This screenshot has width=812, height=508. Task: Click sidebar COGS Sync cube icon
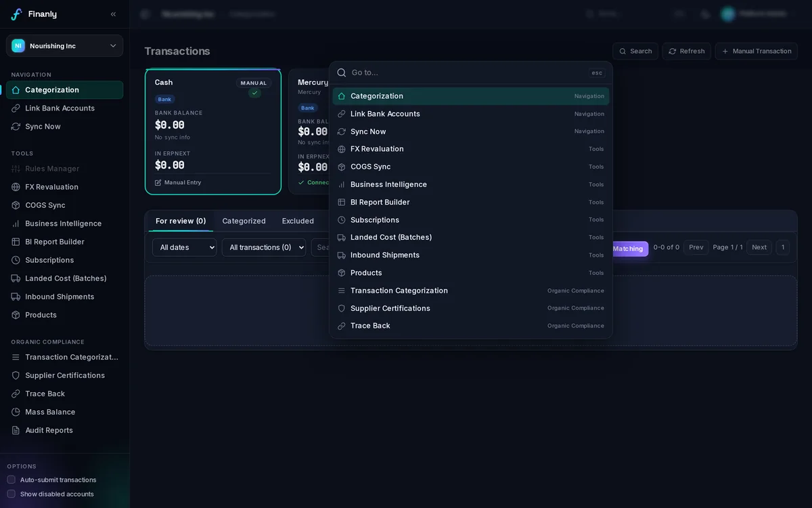16,205
